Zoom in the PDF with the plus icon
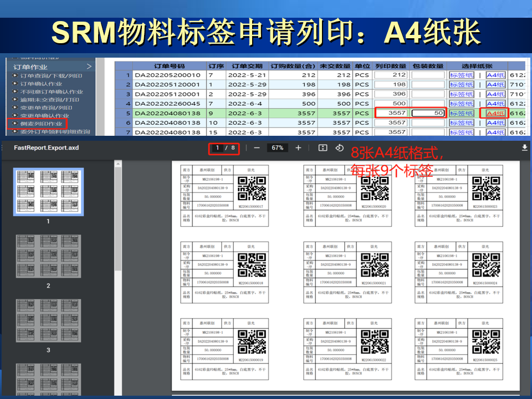 298,148
